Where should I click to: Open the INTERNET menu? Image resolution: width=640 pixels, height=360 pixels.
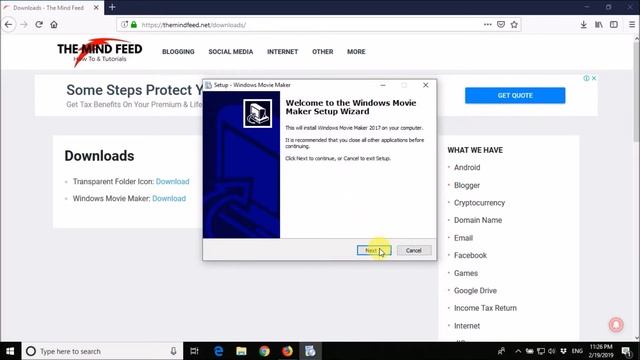click(x=282, y=52)
